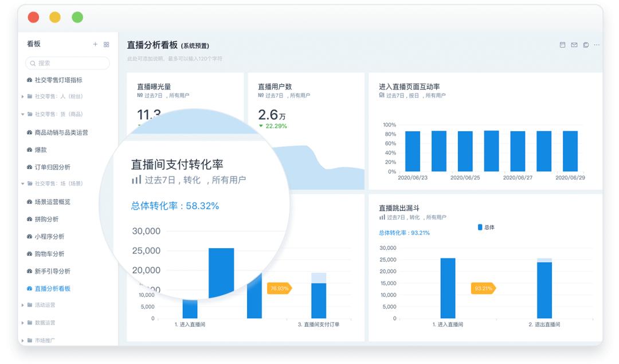
Task: Click the 进入直播页面互动率 chart title
Action: point(409,87)
